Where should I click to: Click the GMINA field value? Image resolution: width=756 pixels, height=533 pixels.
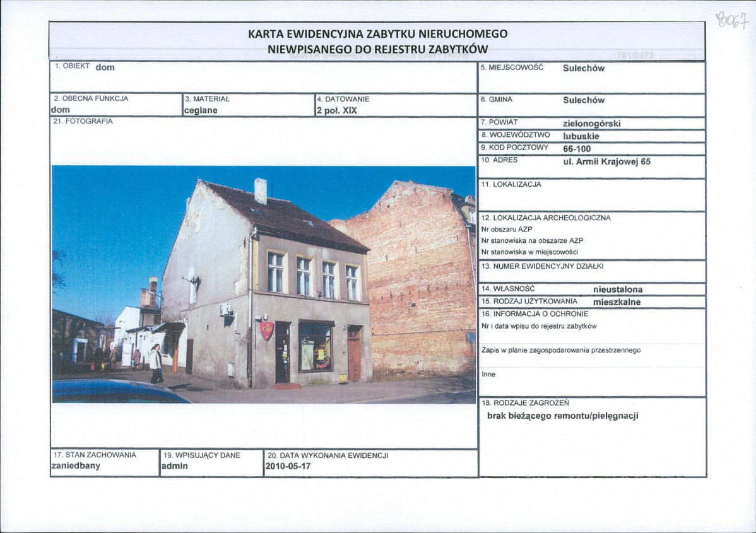pos(583,100)
